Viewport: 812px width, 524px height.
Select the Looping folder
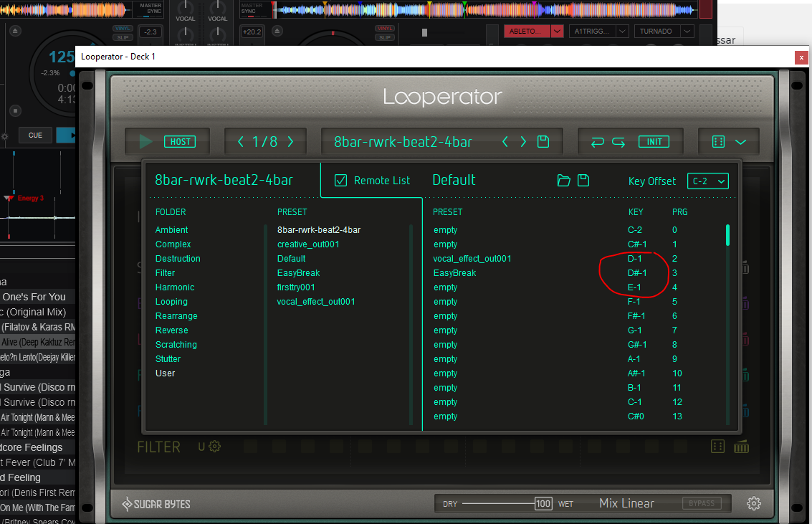coord(171,302)
